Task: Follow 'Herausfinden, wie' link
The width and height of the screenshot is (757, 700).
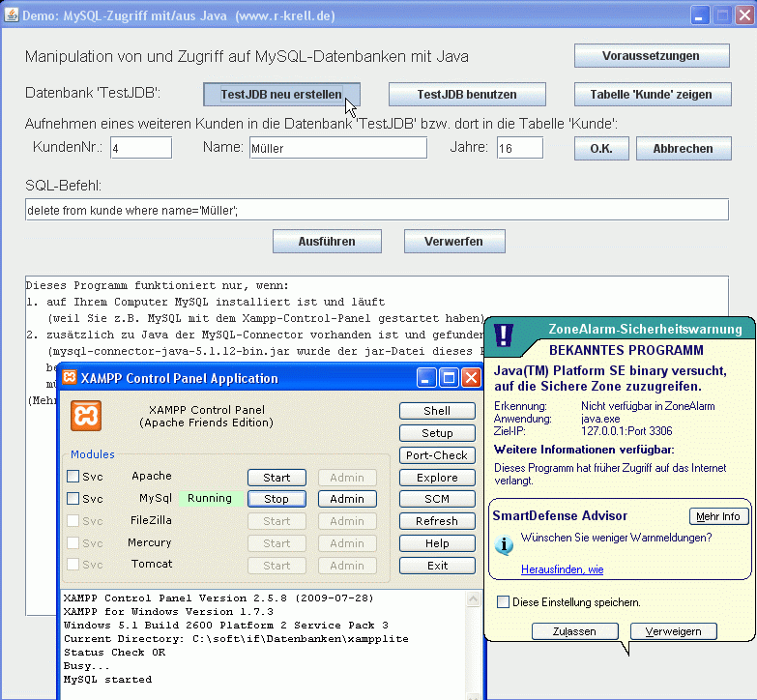Action: click(x=562, y=569)
